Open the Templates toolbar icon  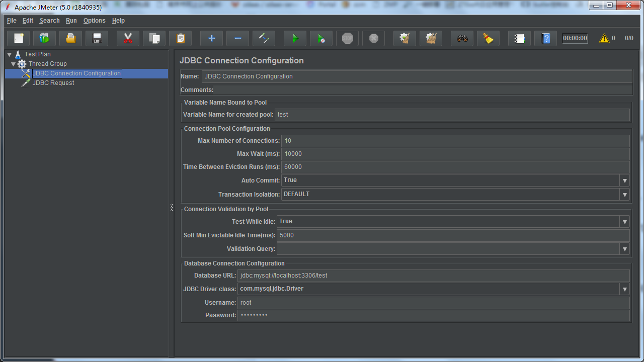pyautogui.click(x=45, y=38)
